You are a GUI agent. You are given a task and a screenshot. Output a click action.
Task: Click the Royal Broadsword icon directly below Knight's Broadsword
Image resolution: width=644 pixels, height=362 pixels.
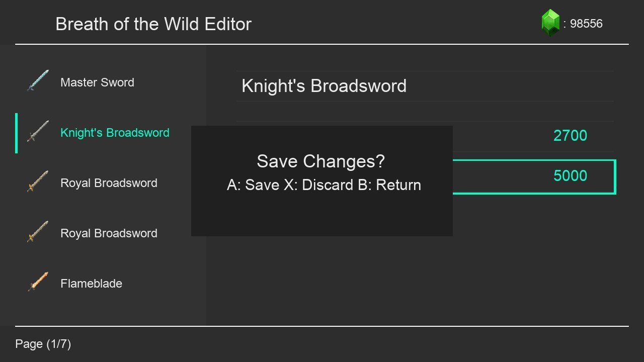[x=38, y=182]
